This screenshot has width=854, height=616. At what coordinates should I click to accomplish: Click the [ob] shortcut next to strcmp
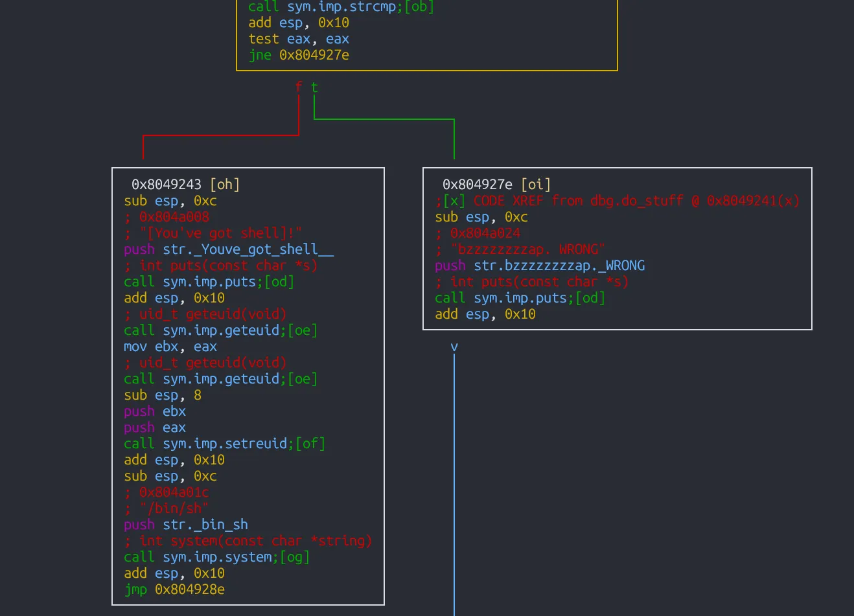coord(417,7)
